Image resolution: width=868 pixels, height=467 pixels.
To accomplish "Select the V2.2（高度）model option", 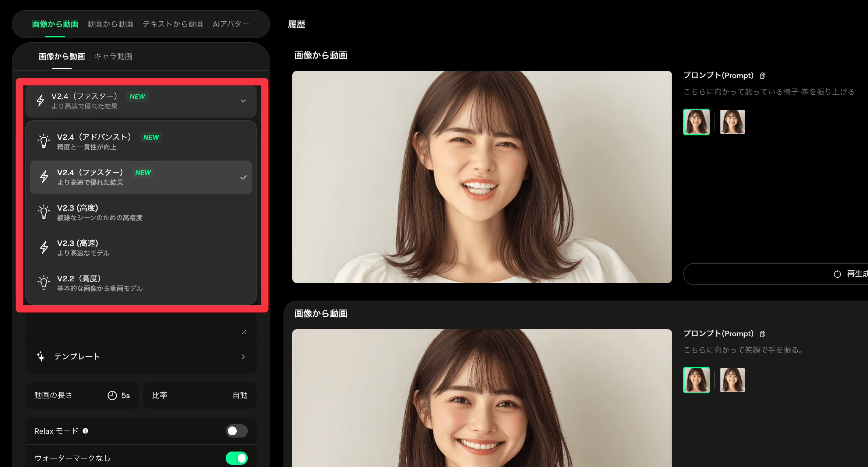I will 141,282.
